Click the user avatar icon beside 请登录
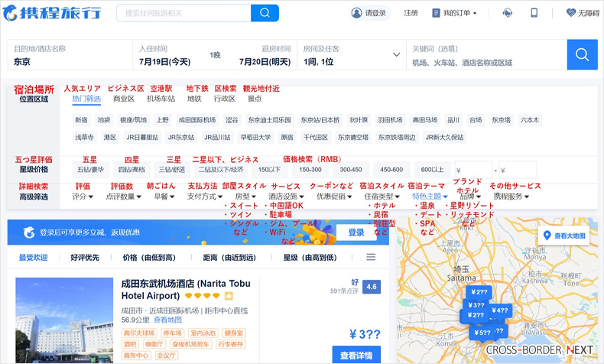604x364 pixels. [357, 13]
